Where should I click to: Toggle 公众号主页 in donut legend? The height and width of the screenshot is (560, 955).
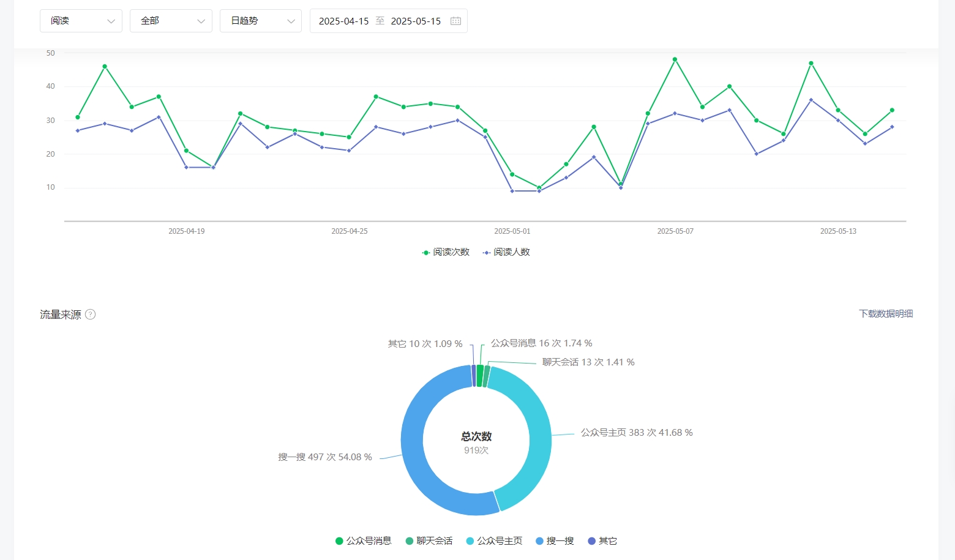point(495,541)
